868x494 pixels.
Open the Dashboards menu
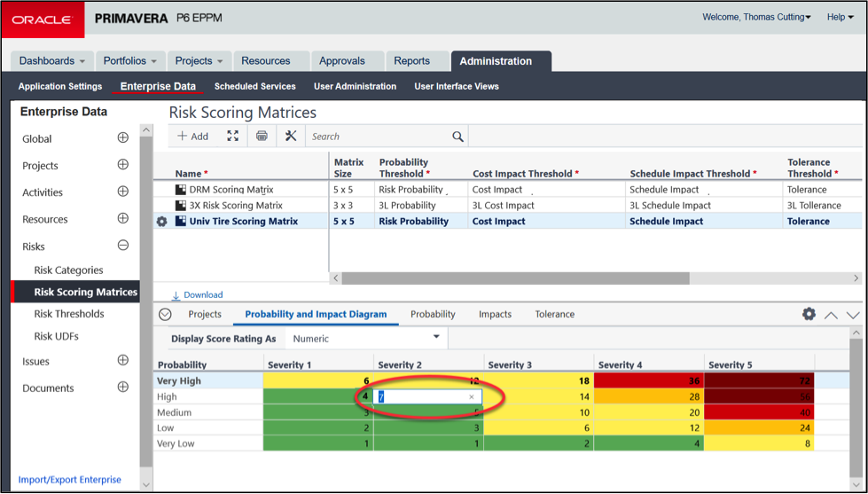click(x=52, y=61)
